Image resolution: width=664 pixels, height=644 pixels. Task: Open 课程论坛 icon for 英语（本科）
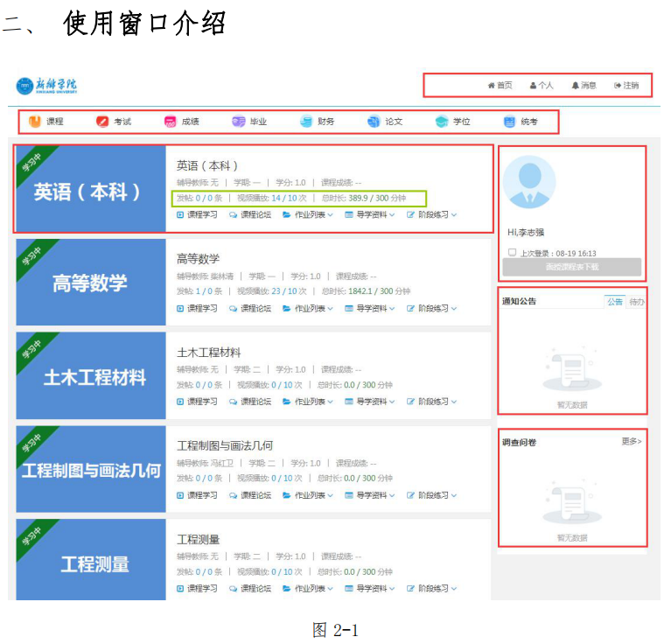[233, 214]
